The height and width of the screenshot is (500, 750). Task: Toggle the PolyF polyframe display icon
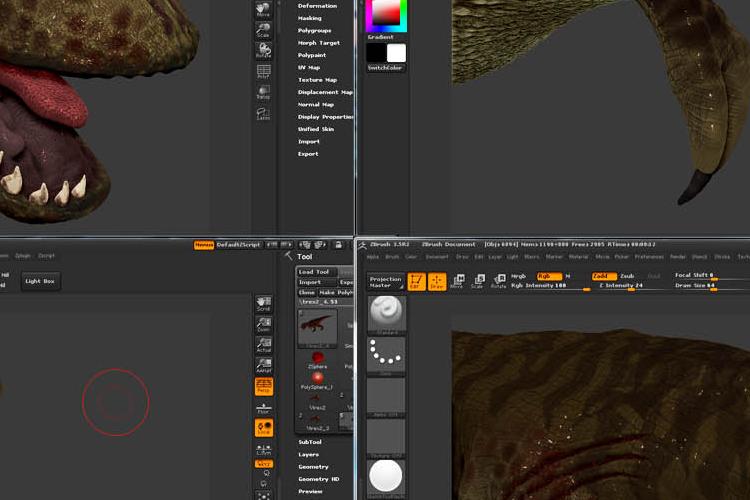pyautogui.click(x=263, y=71)
